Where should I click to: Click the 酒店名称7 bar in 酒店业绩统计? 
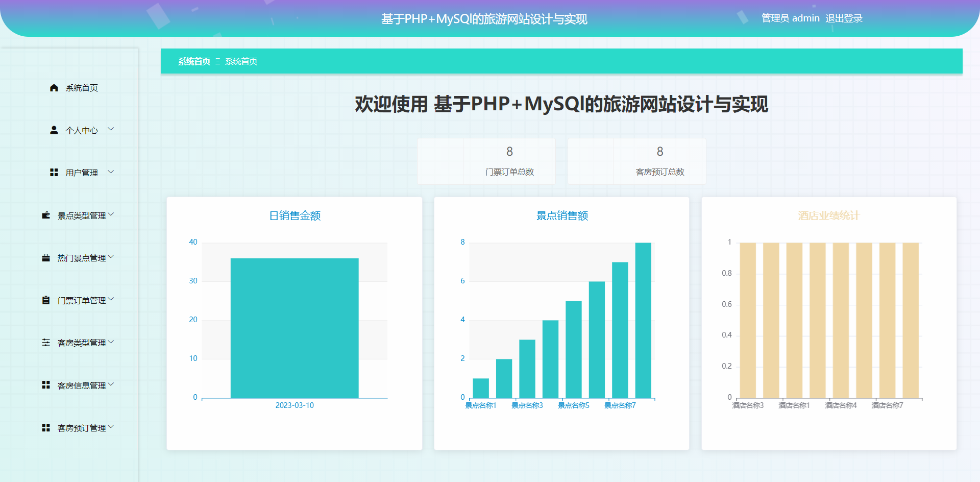click(887, 320)
